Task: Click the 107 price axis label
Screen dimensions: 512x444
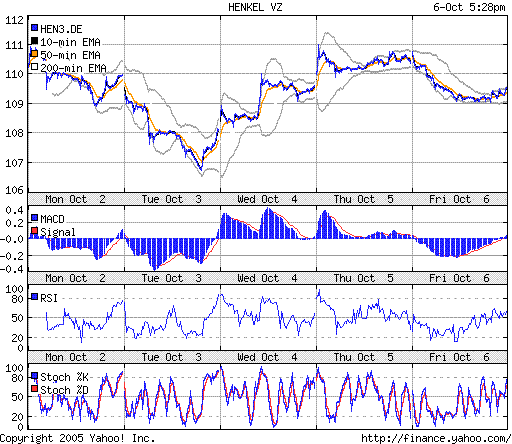Action: 14,163
